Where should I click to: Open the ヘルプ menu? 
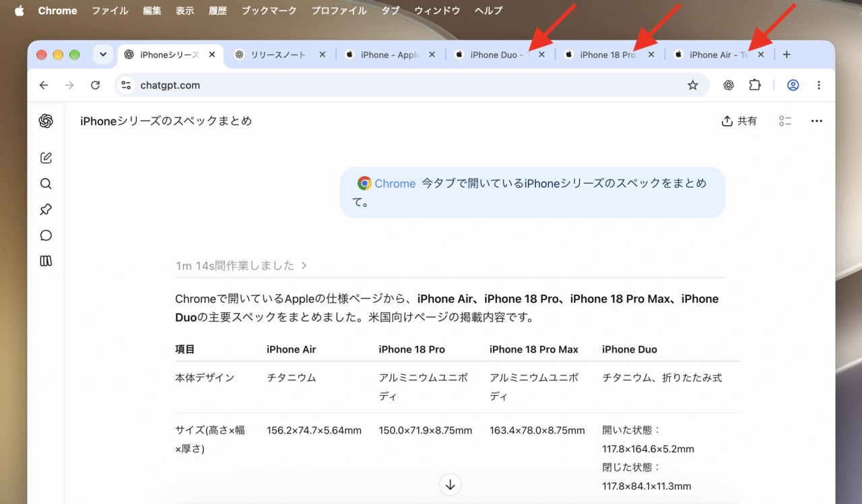click(488, 11)
